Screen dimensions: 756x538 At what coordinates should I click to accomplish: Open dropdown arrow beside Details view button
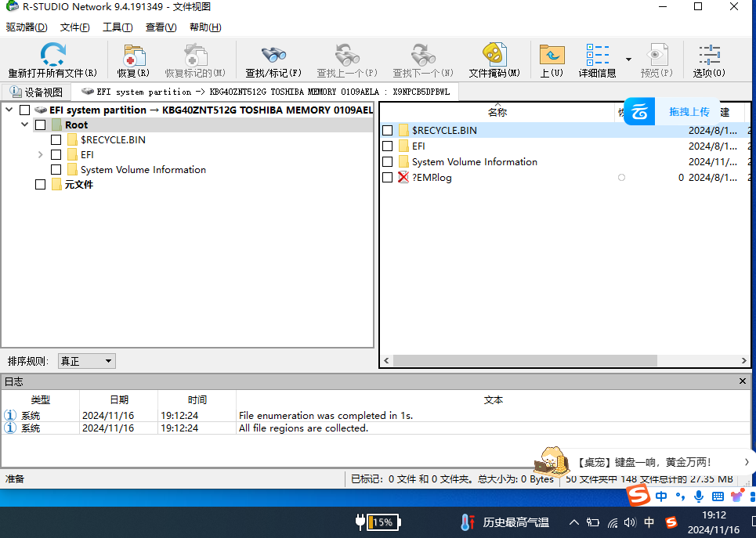(628, 60)
